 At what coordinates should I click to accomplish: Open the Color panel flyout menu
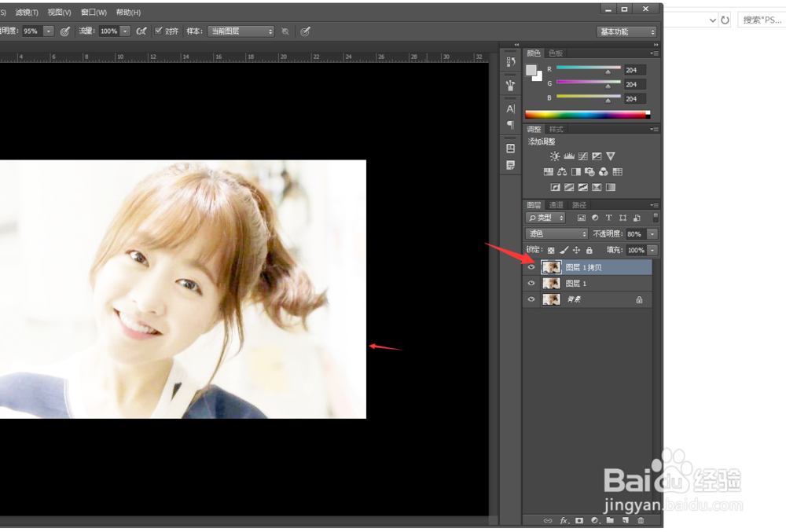coord(654,53)
